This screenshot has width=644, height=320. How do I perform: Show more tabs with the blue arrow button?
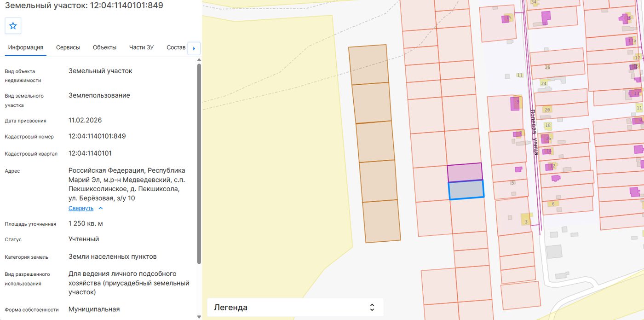point(194,48)
